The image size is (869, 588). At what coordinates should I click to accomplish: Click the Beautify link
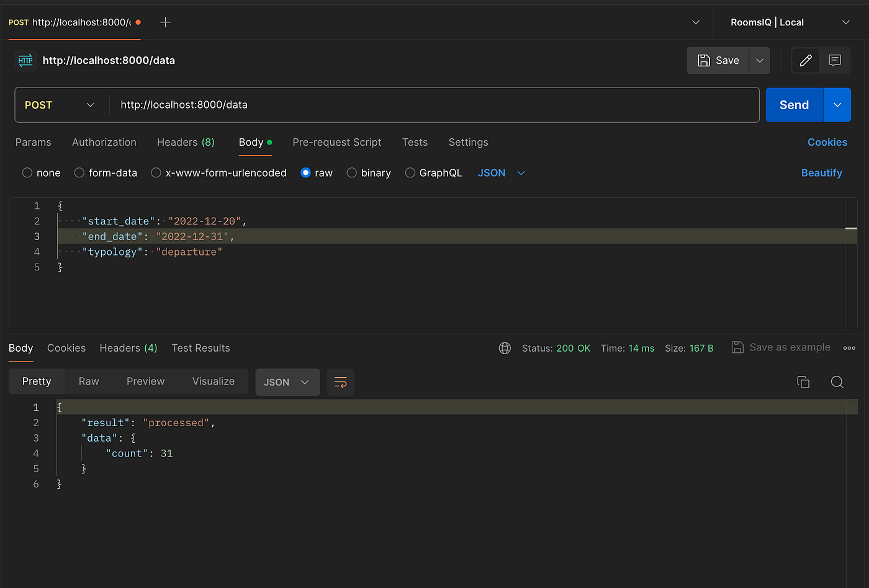coord(821,173)
